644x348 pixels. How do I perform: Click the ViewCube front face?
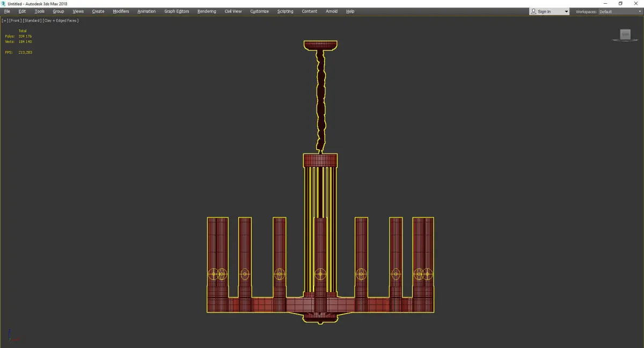click(625, 34)
